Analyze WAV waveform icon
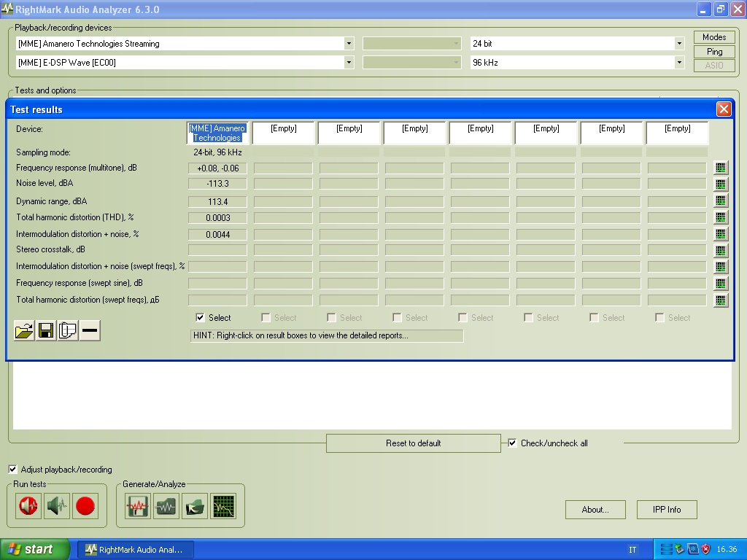The height and width of the screenshot is (560, 747). (166, 506)
